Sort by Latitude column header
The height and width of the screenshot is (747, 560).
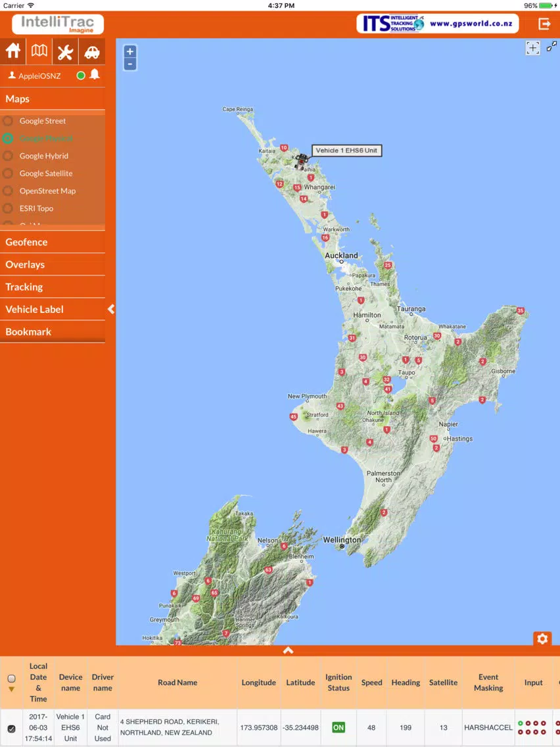(x=300, y=682)
